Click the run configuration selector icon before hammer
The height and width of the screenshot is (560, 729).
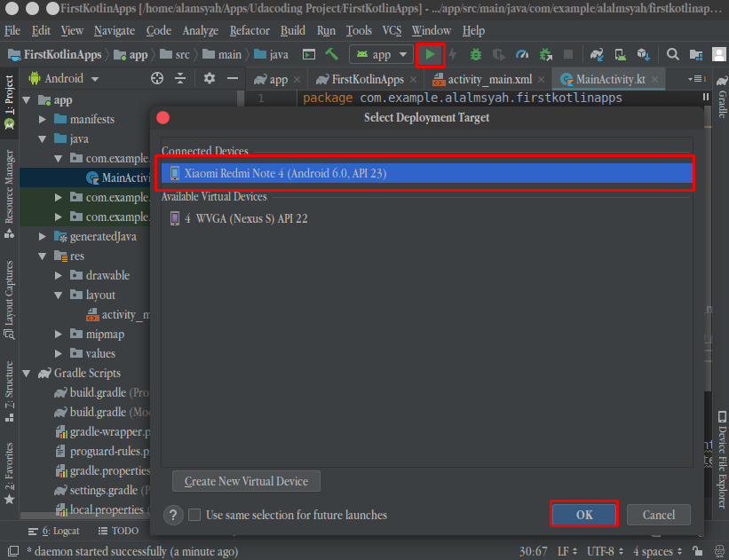(309, 54)
